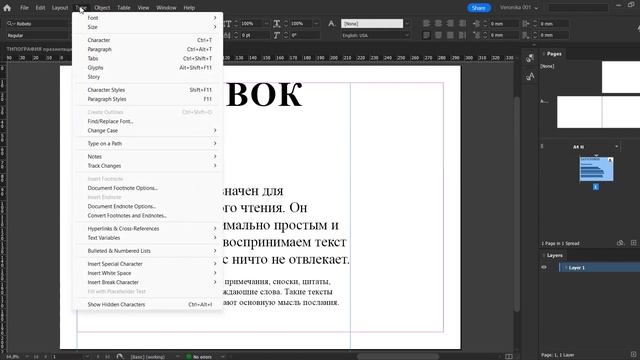
Task: Click the blue Share button
Action: 478,8
